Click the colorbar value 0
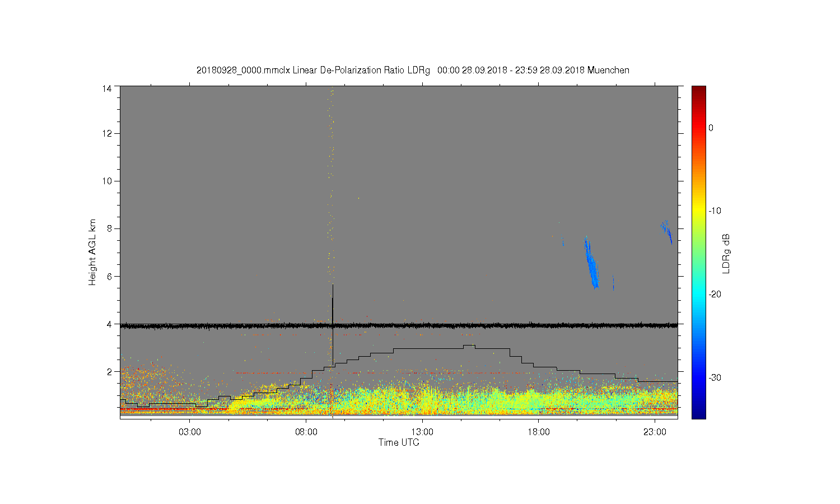 click(x=711, y=128)
